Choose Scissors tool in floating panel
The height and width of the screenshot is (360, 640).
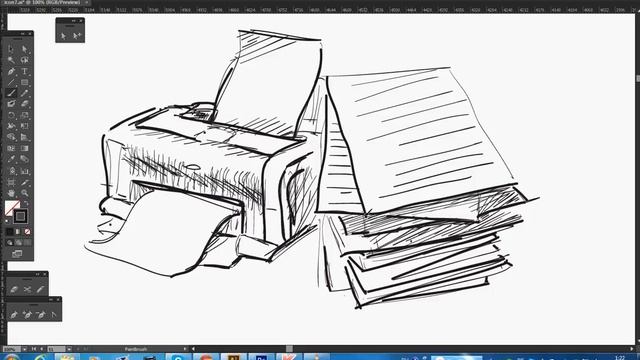pyautogui.click(x=27, y=289)
